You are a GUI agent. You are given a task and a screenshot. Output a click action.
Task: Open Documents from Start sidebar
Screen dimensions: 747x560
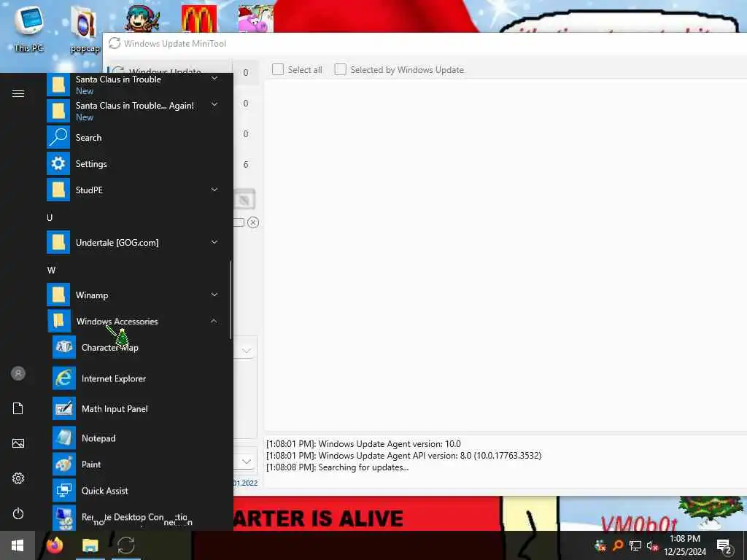click(18, 408)
